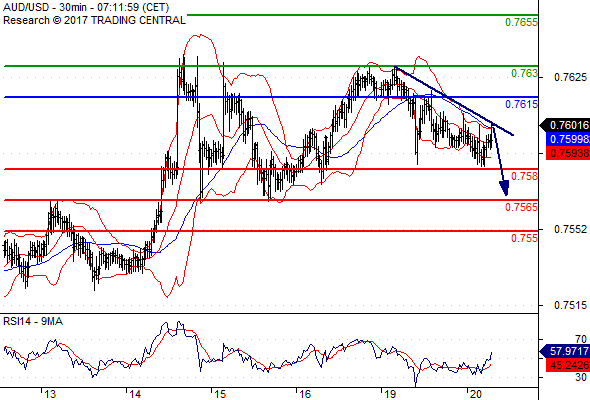
Task: Click the 0.7552 price axis value
Action: (x=570, y=229)
